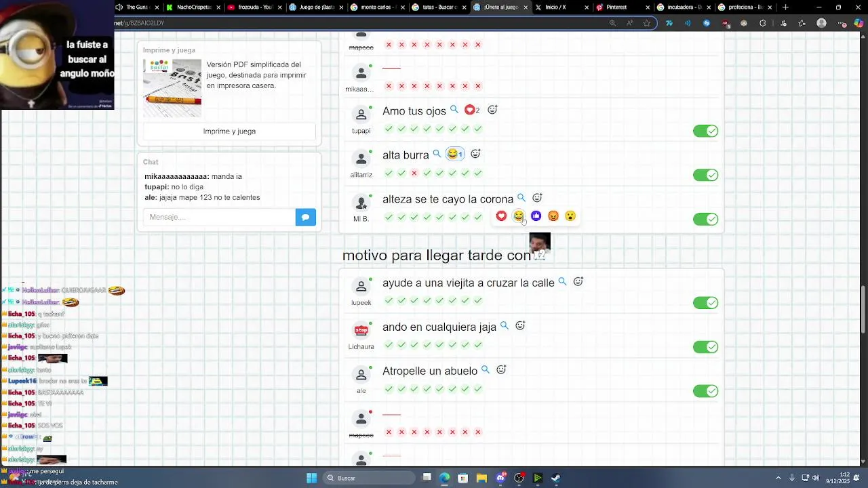
Task: Open the heart reaction count on 'Amo tus ojos'
Action: coord(472,110)
